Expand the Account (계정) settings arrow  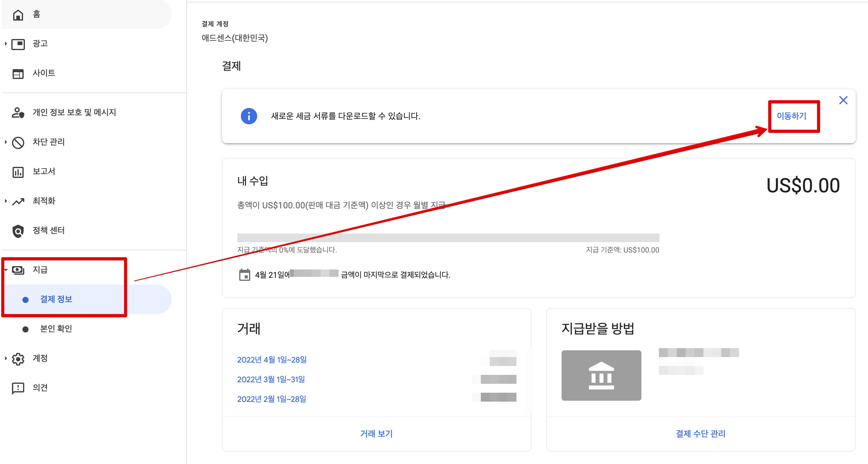[6, 359]
